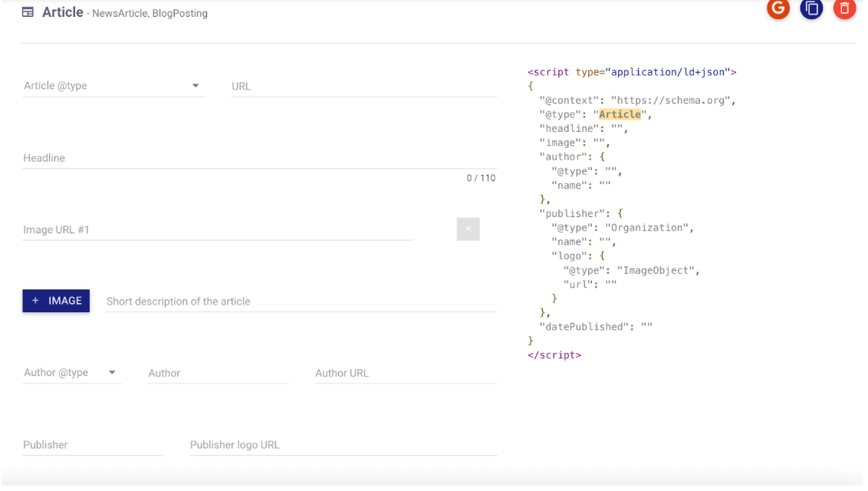This screenshot has height=491, width=868.
Task: Focus the URL input field
Action: [364, 87]
